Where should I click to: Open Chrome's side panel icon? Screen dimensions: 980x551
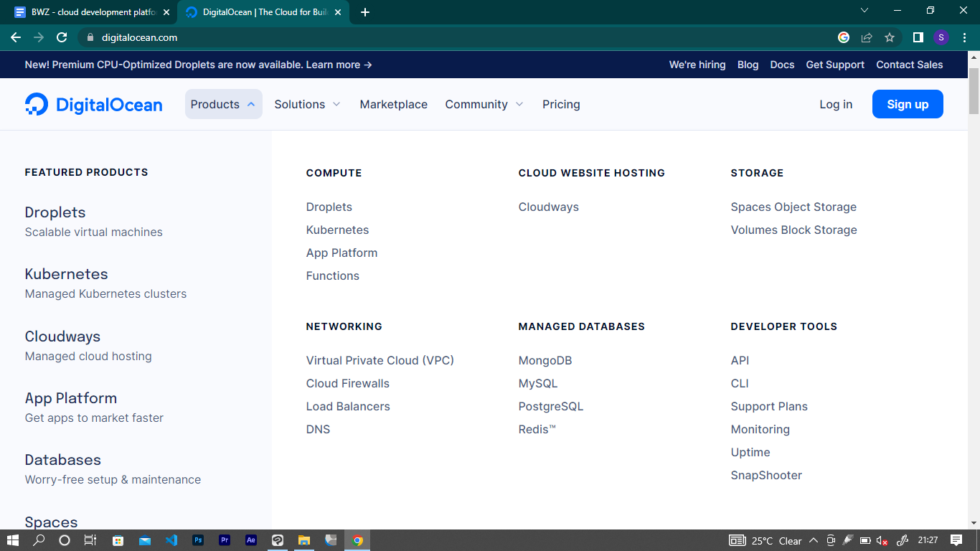[x=918, y=37]
